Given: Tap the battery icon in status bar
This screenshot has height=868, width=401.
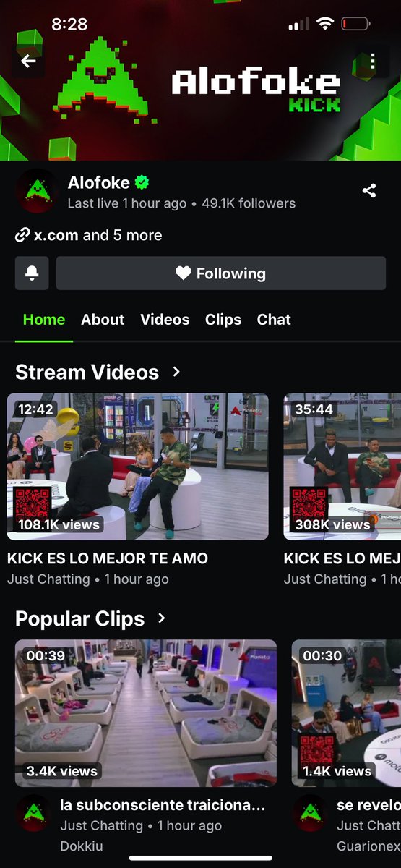Looking at the screenshot, I should coord(355,24).
